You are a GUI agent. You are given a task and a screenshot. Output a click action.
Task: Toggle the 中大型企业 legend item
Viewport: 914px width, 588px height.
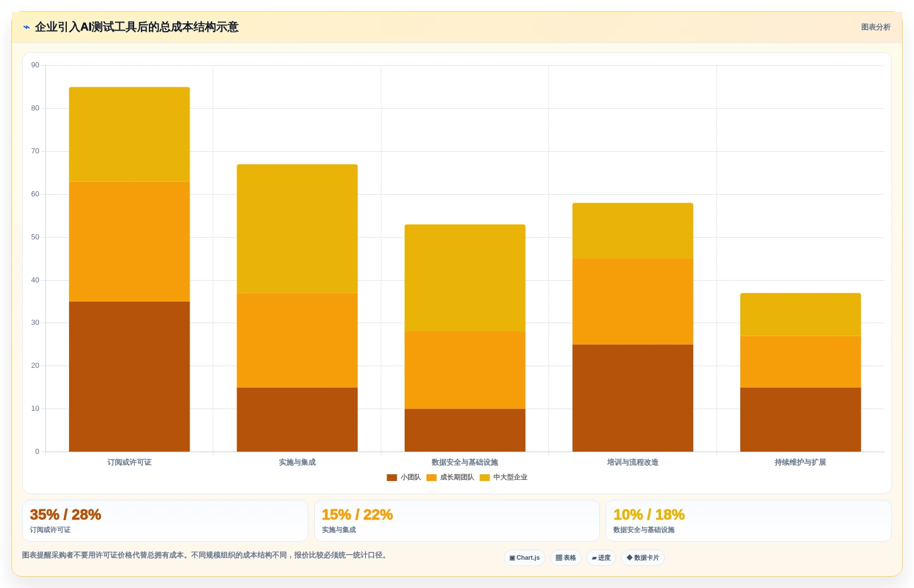(503, 477)
